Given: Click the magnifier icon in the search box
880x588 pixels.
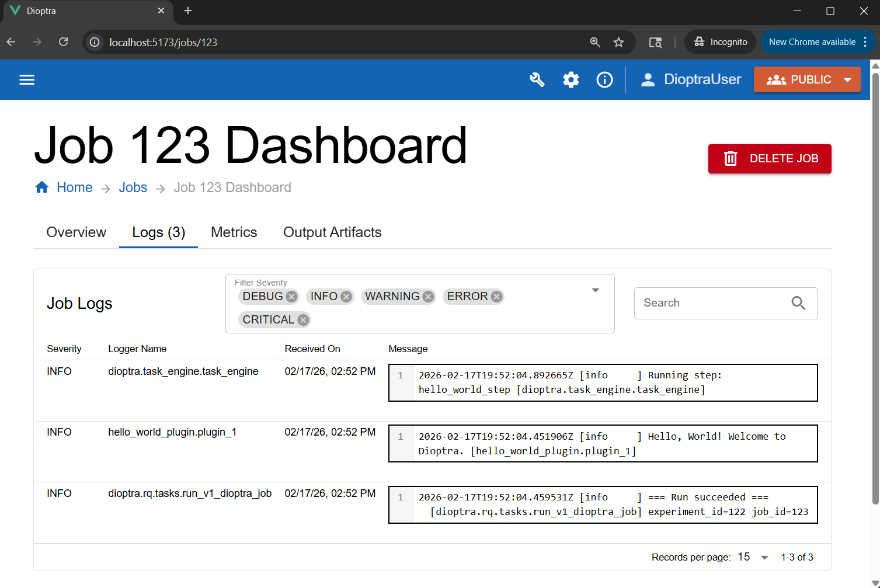Looking at the screenshot, I should coord(798,303).
